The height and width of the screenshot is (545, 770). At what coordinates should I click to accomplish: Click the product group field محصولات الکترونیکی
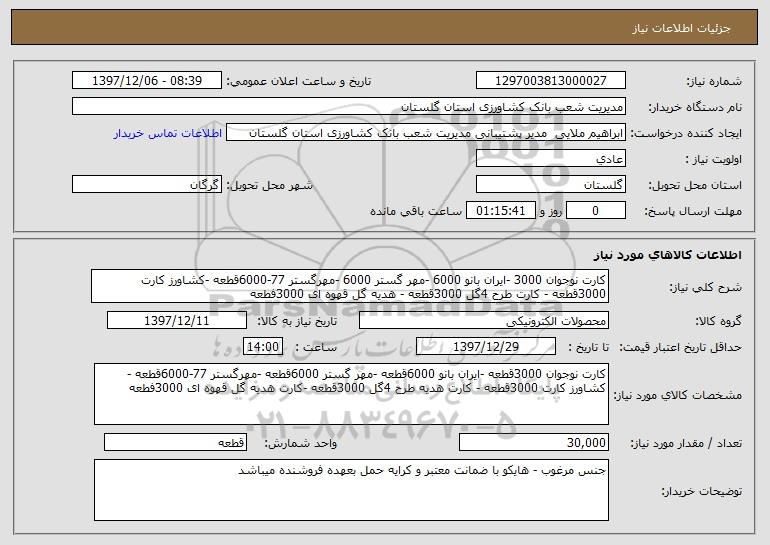484,320
